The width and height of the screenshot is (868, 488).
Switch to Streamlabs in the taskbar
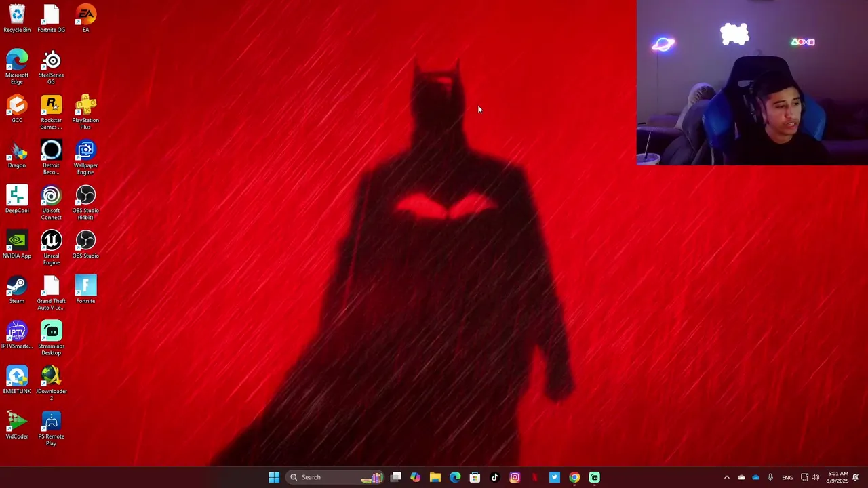click(594, 477)
